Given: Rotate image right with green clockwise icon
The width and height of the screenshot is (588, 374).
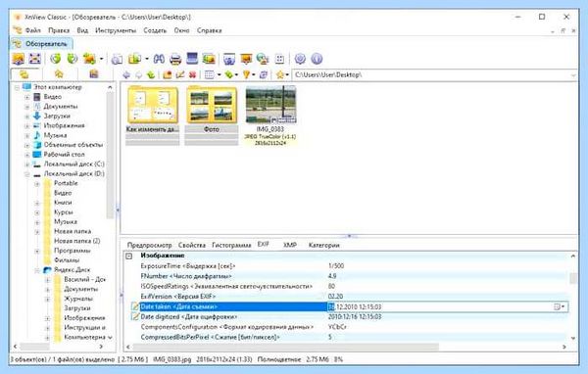Looking at the screenshot, I should [72, 59].
